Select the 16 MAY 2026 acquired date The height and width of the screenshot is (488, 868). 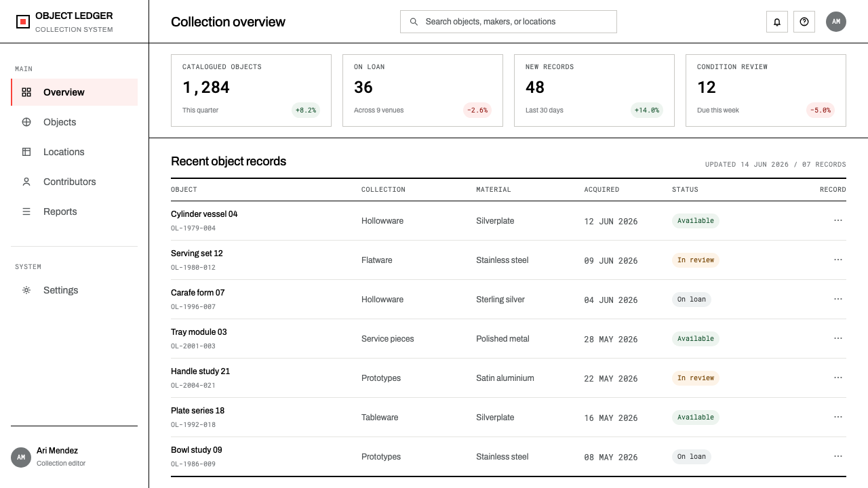click(611, 418)
